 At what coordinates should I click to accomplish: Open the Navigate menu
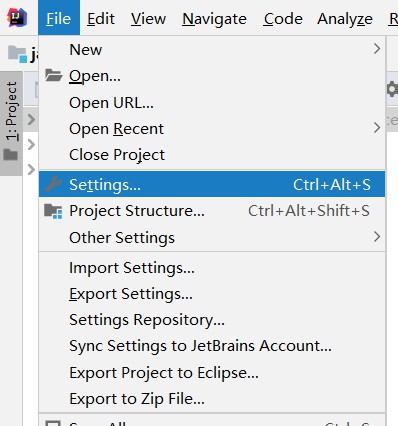[x=214, y=19]
